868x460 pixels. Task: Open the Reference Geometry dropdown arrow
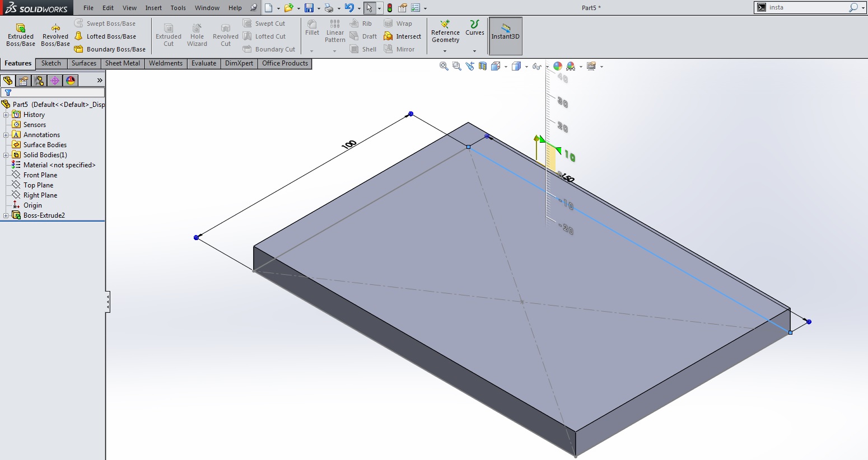click(445, 51)
